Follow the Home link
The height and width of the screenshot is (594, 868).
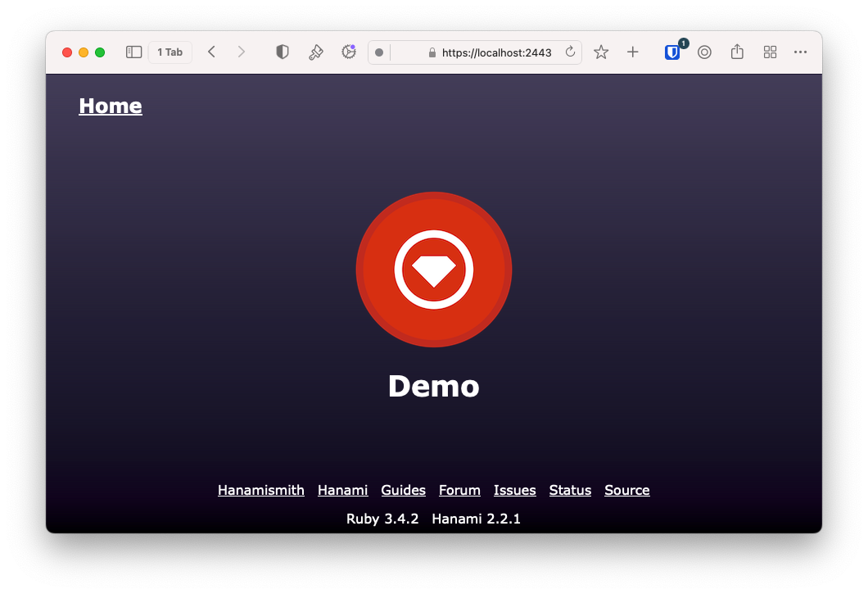(111, 106)
